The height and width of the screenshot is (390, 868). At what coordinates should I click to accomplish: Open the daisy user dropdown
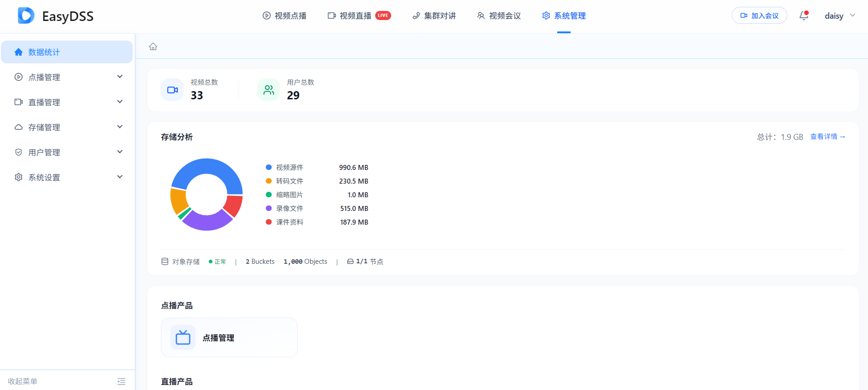click(x=840, y=16)
